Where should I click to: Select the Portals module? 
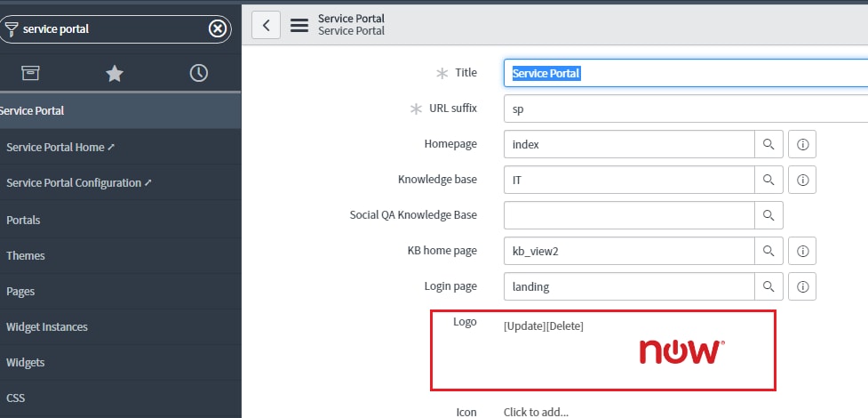point(23,220)
